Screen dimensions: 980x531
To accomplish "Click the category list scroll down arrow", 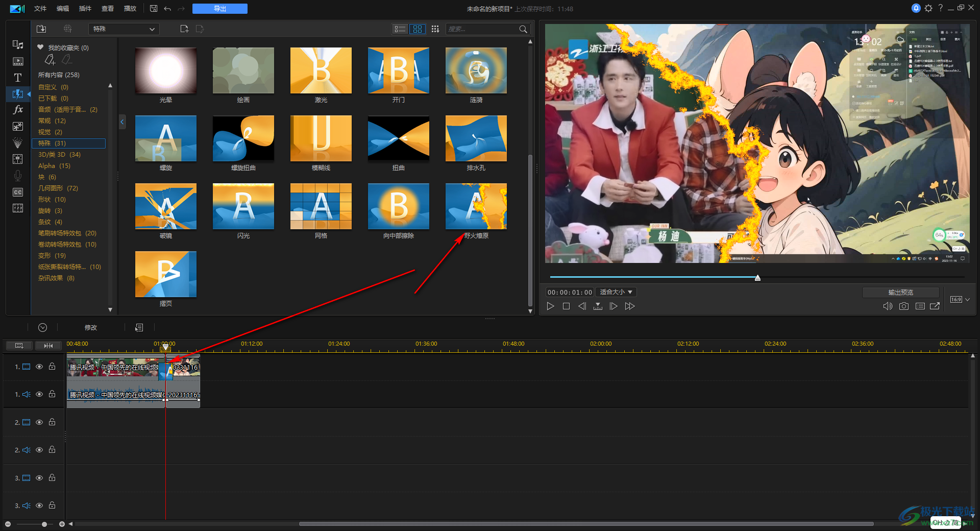I will pyautogui.click(x=110, y=310).
